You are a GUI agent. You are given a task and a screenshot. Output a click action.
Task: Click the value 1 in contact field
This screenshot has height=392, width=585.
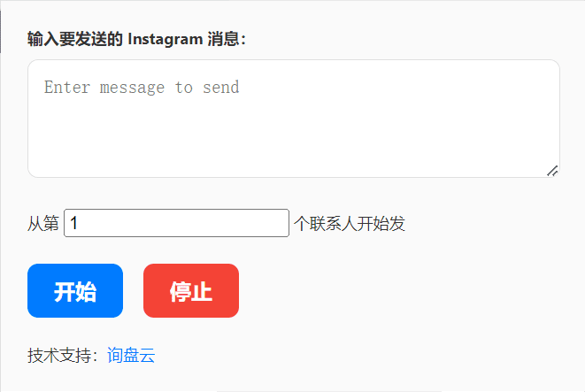point(73,223)
